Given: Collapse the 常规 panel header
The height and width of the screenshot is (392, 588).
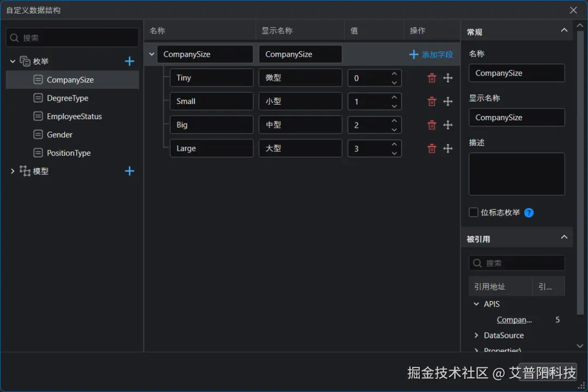Looking at the screenshot, I should (565, 30).
